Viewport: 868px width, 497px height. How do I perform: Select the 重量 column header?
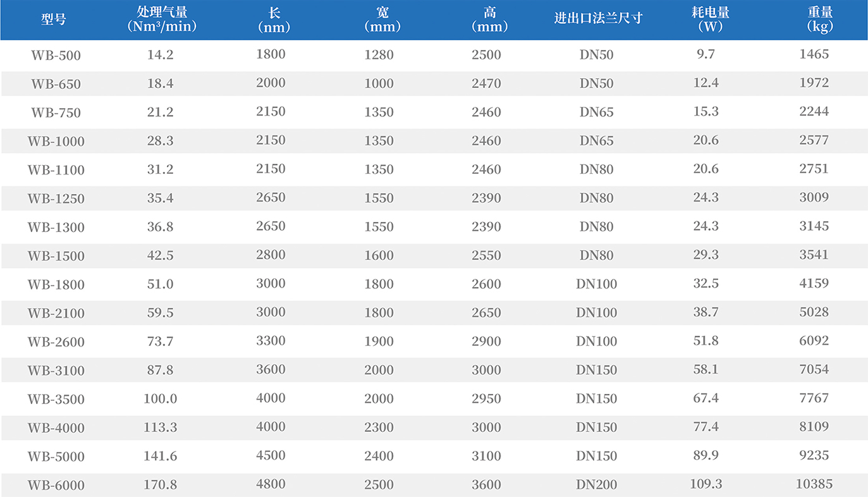coord(820,19)
